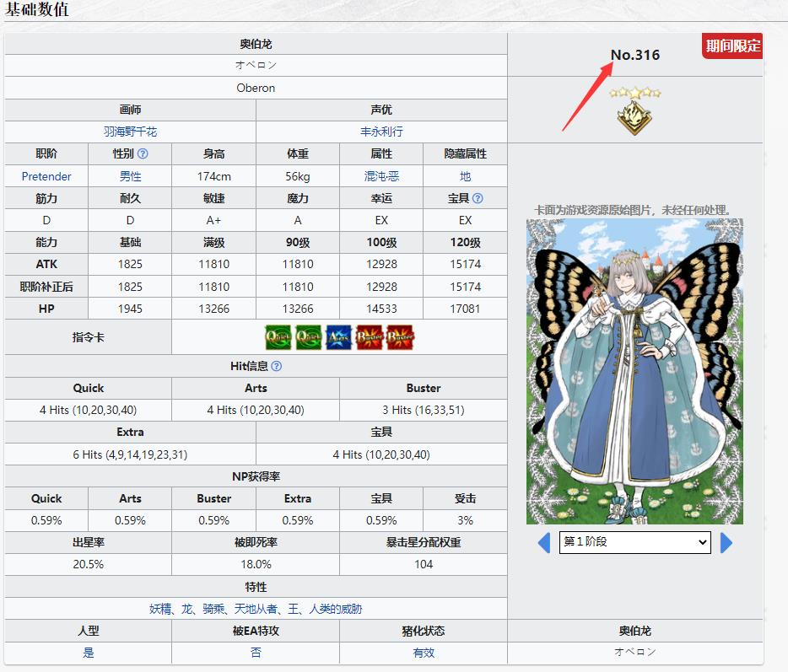
Task: Click the last Buster command card icon
Action: (400, 337)
